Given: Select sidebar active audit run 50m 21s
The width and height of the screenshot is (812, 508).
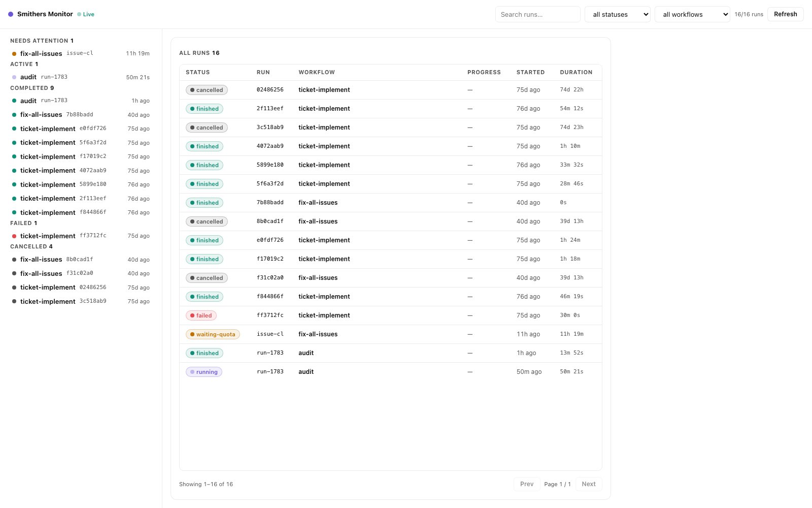Looking at the screenshot, I should (x=81, y=77).
